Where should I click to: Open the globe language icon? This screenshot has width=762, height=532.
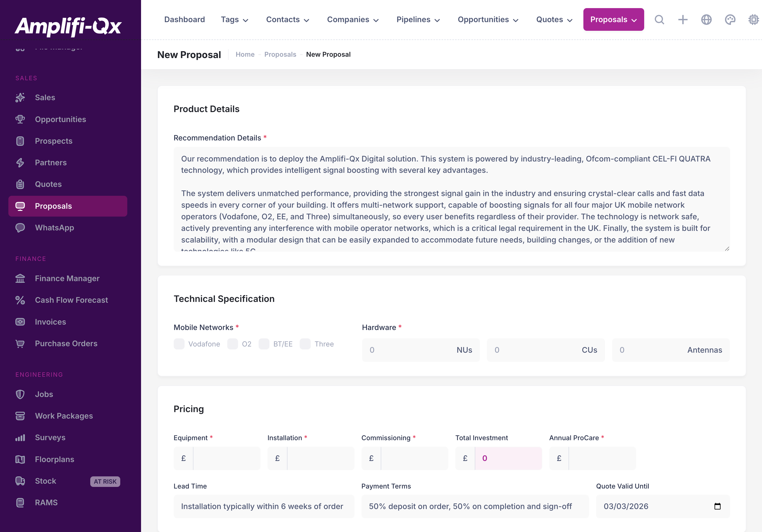click(706, 19)
